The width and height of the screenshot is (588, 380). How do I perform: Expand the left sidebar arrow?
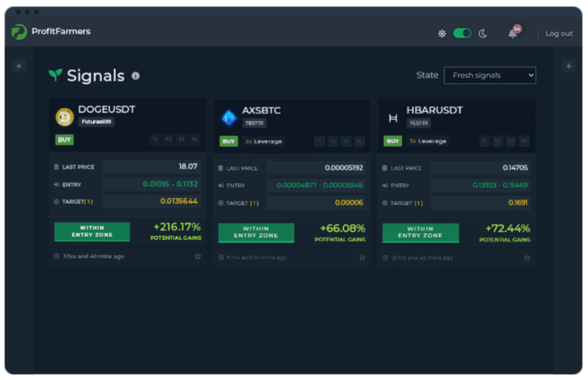point(19,66)
